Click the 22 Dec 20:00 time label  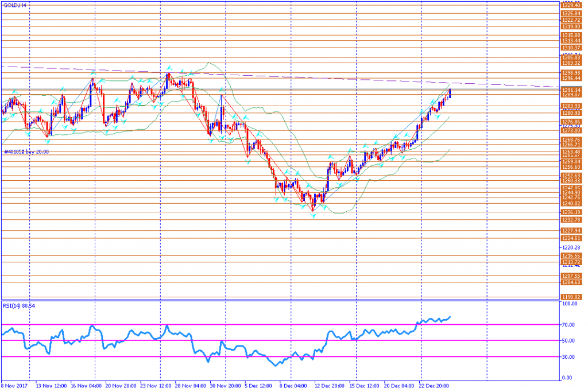click(435, 386)
